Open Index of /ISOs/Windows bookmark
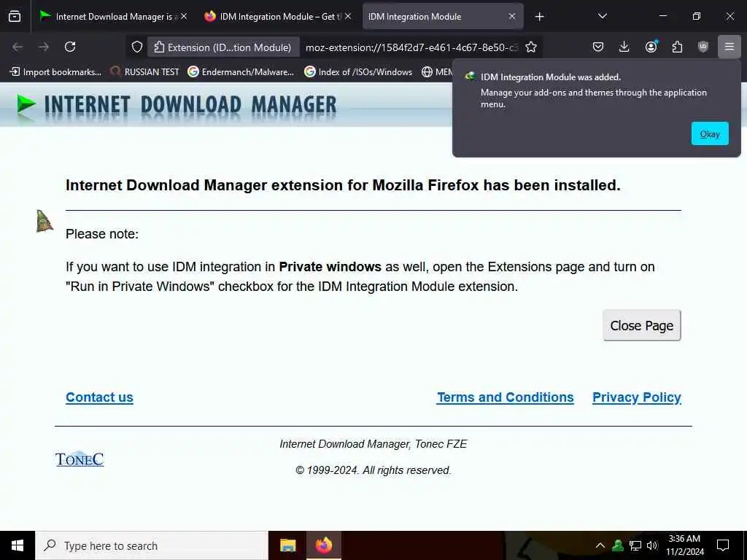Image resolution: width=747 pixels, height=560 pixels. pyautogui.click(x=358, y=72)
